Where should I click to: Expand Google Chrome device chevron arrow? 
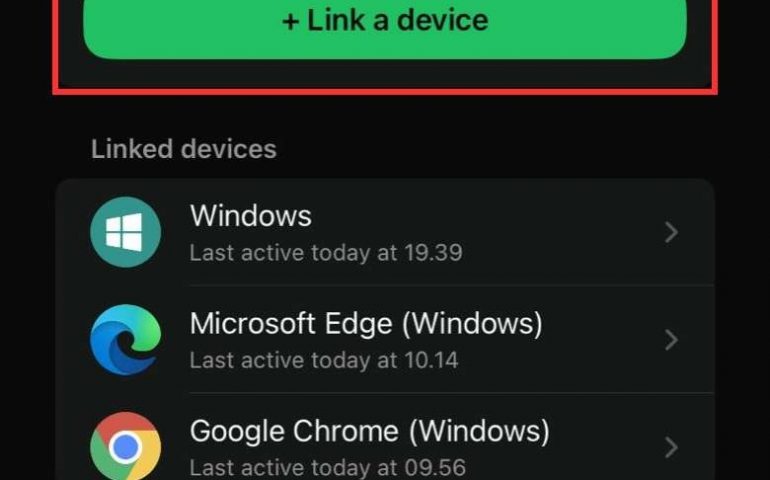pyautogui.click(x=671, y=447)
